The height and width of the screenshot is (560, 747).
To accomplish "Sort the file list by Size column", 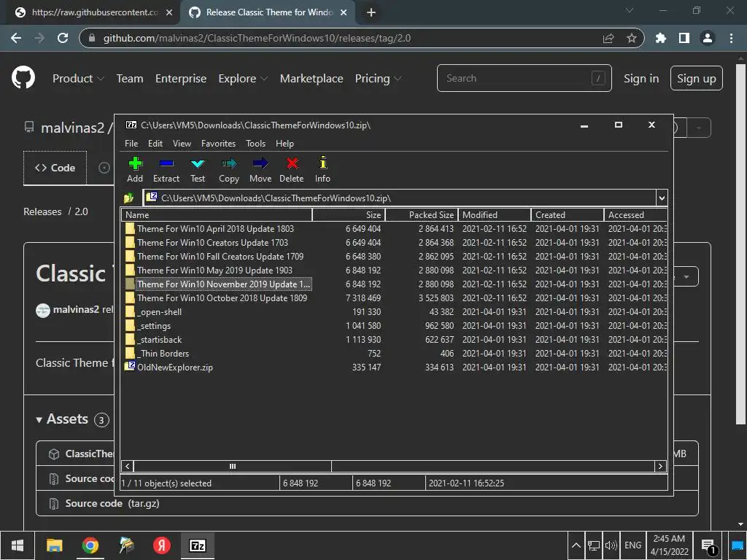I will (349, 215).
